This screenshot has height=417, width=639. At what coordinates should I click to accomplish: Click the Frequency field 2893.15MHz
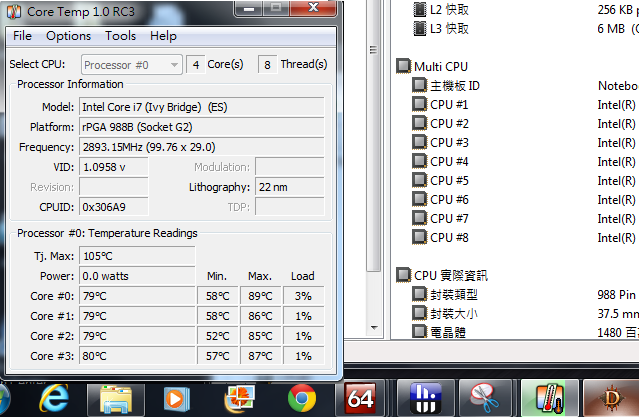[x=202, y=147]
